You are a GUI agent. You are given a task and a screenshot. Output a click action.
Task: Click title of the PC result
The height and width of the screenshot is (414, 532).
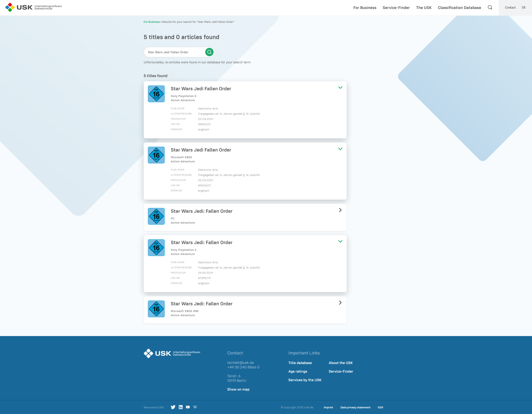pos(201,211)
